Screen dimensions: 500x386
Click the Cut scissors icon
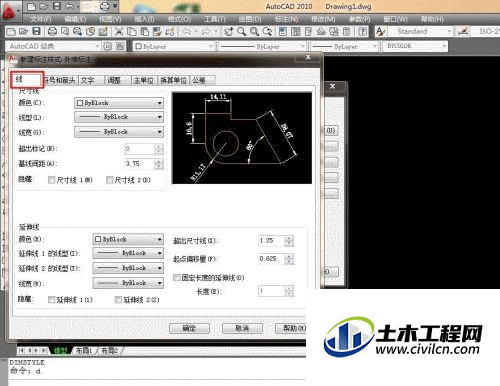[x=119, y=32]
